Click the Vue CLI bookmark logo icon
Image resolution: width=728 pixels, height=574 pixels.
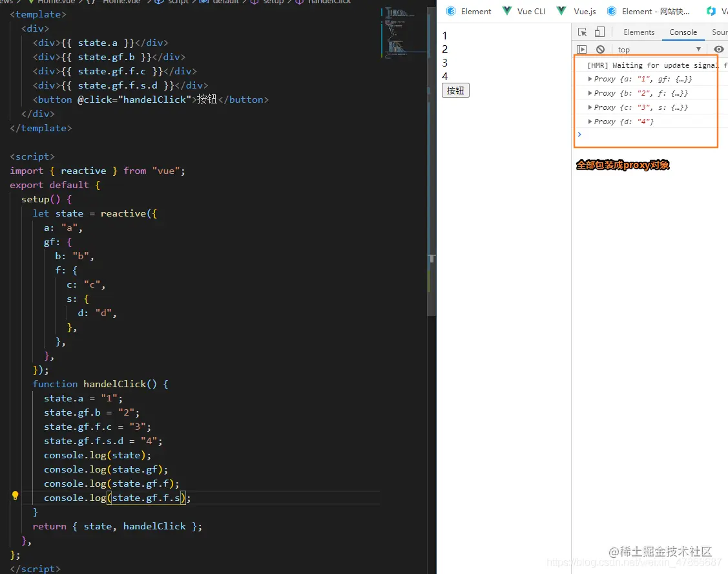pyautogui.click(x=507, y=11)
